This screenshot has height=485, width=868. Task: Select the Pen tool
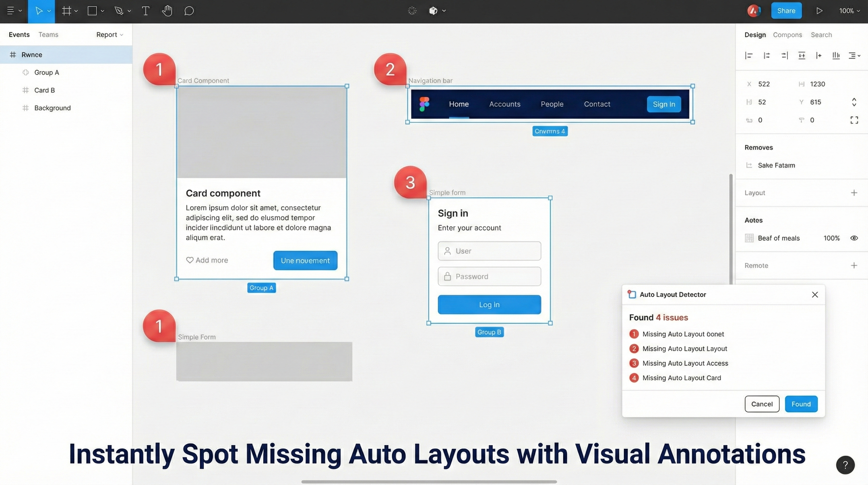120,11
